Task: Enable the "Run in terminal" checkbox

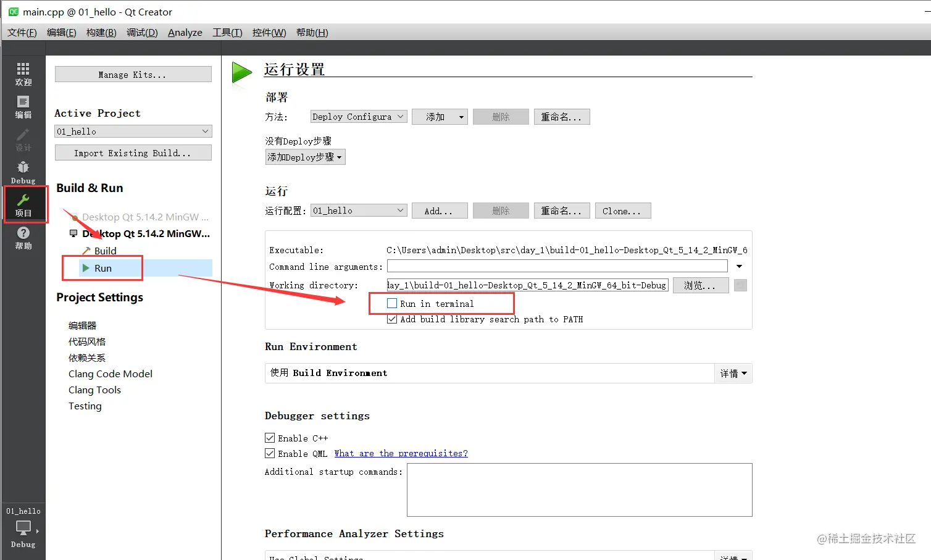Action: coord(392,303)
